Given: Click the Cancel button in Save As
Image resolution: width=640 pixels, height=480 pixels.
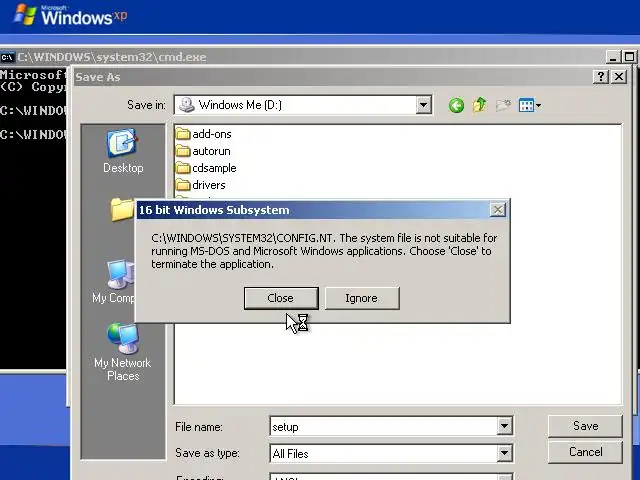Looking at the screenshot, I should click(585, 452).
